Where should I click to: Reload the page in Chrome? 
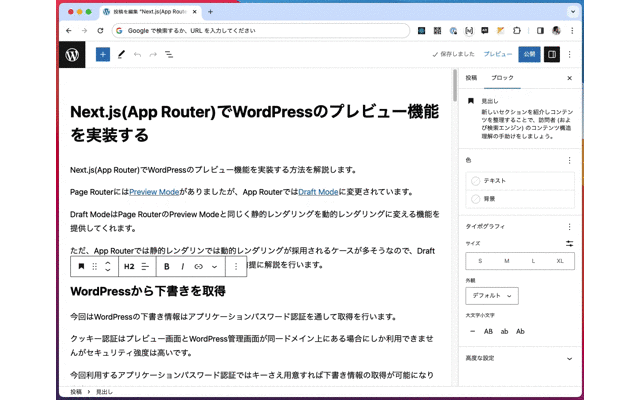pyautogui.click(x=100, y=31)
